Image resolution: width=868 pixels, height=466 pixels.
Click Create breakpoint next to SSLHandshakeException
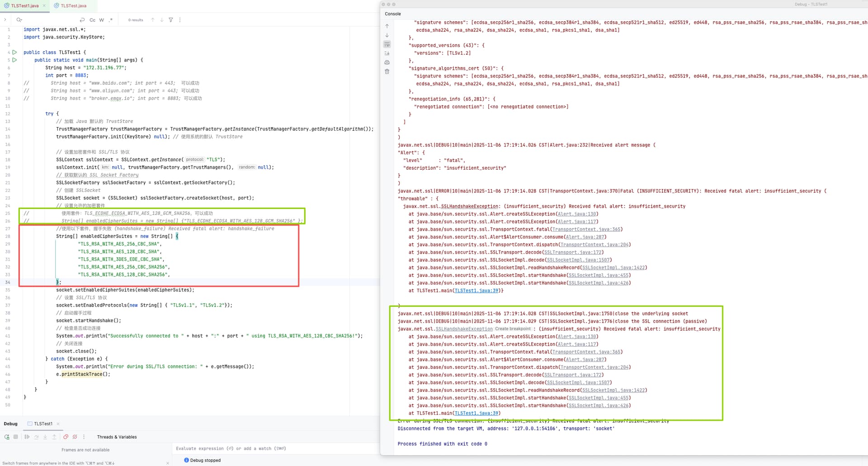point(513,329)
